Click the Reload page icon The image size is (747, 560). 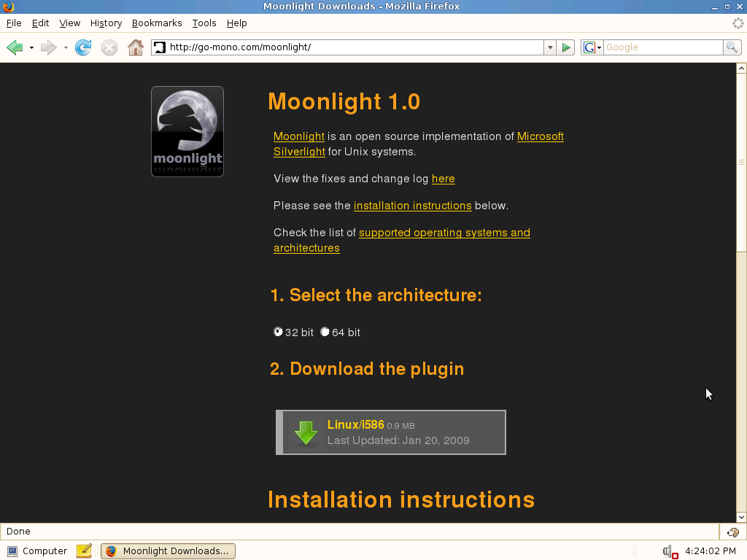[83, 47]
